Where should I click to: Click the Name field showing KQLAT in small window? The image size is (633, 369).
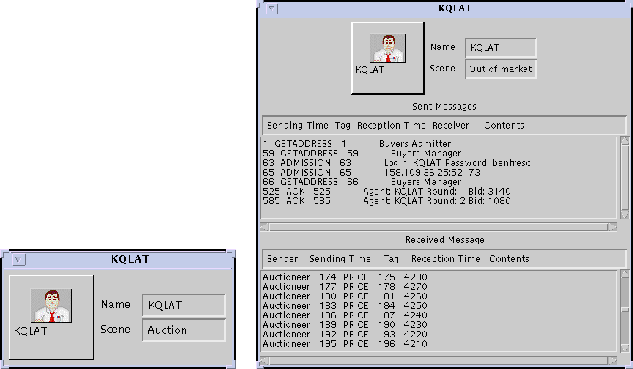click(x=184, y=305)
